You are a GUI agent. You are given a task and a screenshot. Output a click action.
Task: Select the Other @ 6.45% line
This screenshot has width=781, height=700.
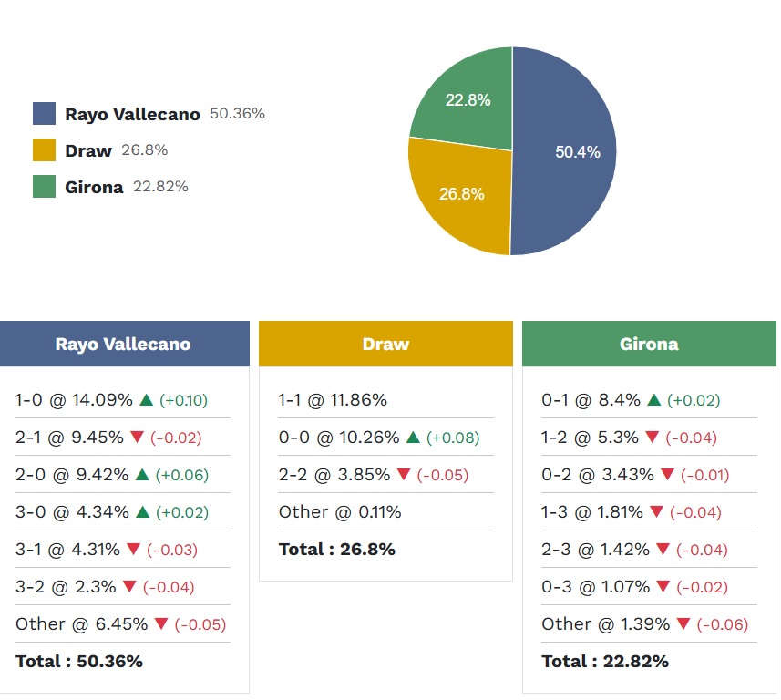(x=82, y=624)
